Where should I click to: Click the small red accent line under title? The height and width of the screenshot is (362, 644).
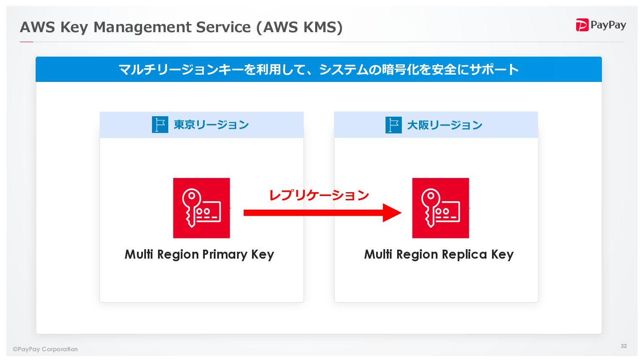[26, 42]
